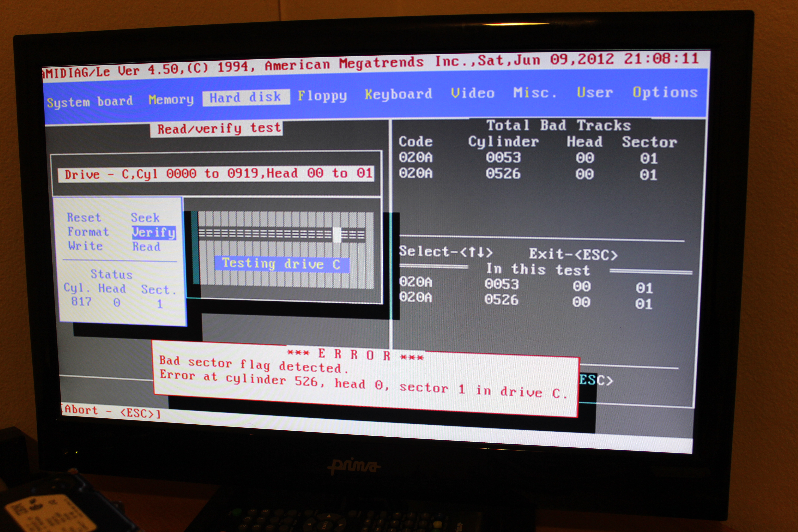Click cylinder 0526 under In this test
The width and height of the screenshot is (798, 532).
pyautogui.click(x=501, y=300)
